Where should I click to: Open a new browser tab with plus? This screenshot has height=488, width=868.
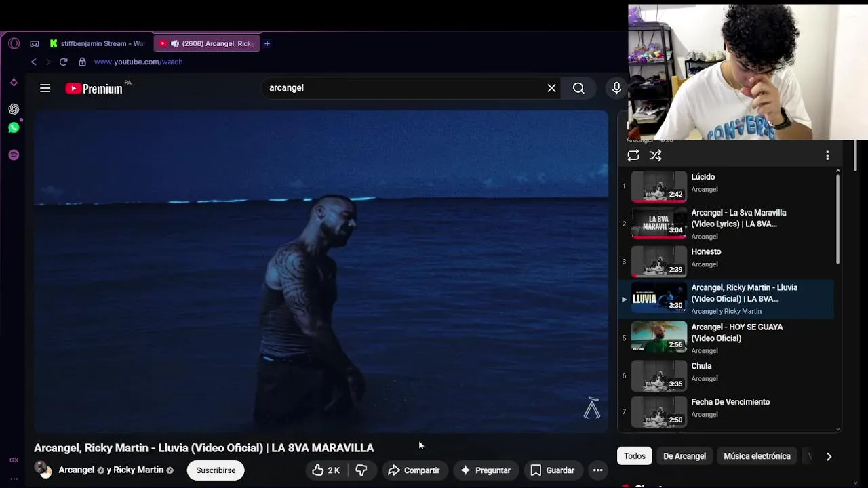267,43
